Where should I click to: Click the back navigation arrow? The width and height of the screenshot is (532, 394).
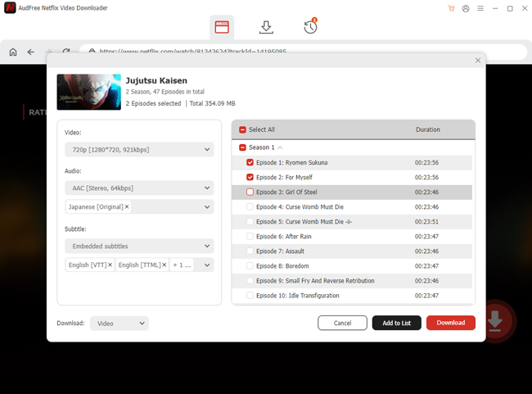pyautogui.click(x=31, y=52)
